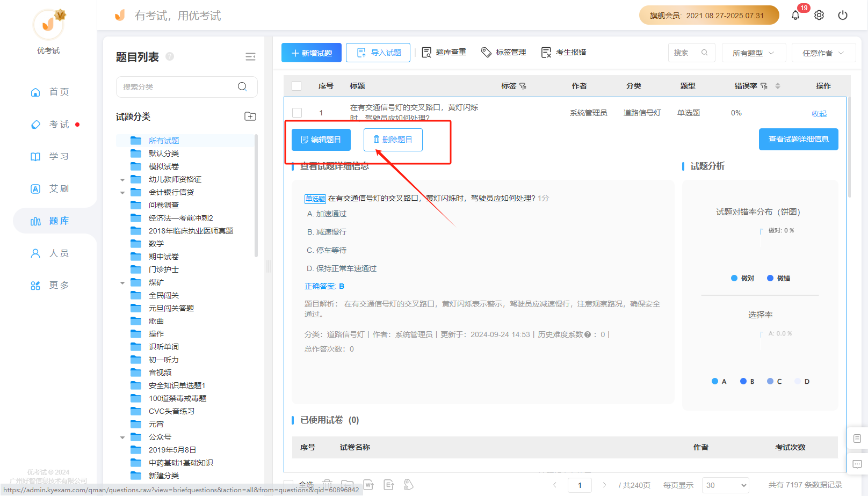Open settings gear in header
Image resolution: width=868 pixels, height=496 pixels.
pos(819,15)
